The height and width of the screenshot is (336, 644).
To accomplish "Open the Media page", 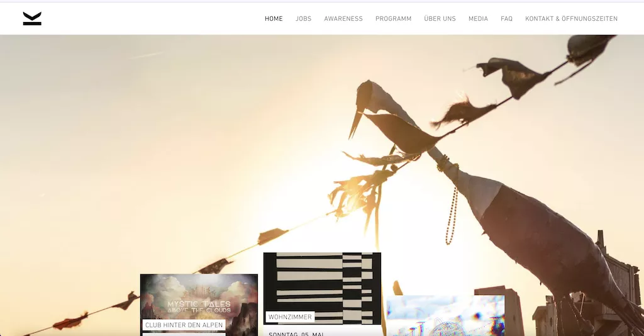I will 478,19.
